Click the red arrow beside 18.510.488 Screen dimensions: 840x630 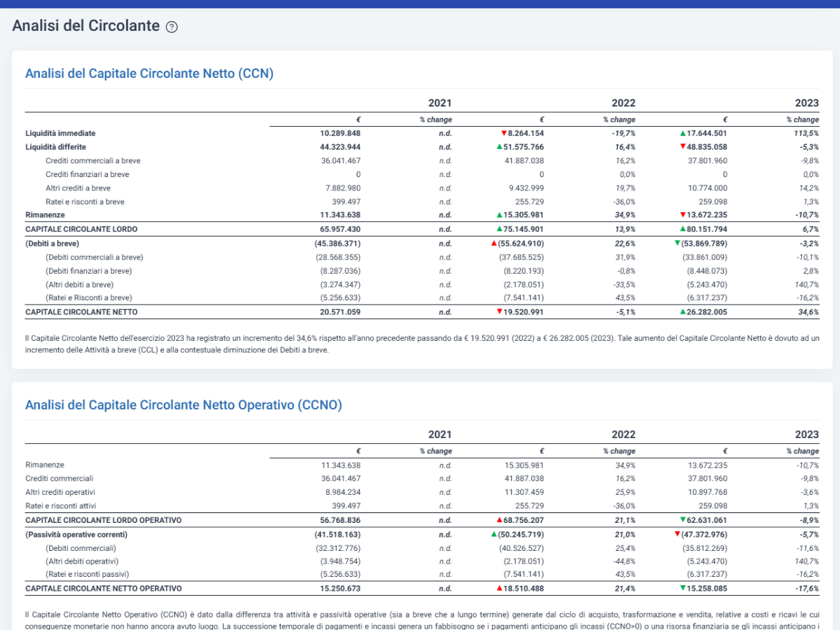click(x=499, y=589)
